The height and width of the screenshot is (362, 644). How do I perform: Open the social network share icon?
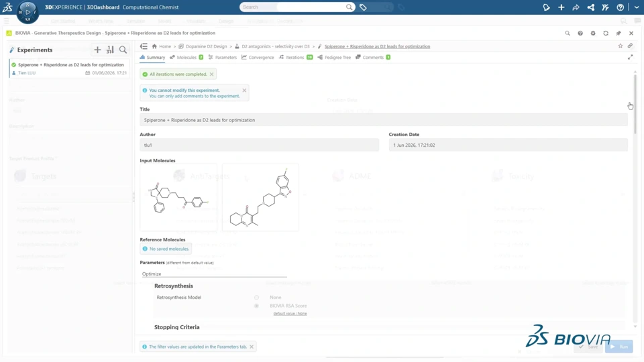[x=590, y=7]
